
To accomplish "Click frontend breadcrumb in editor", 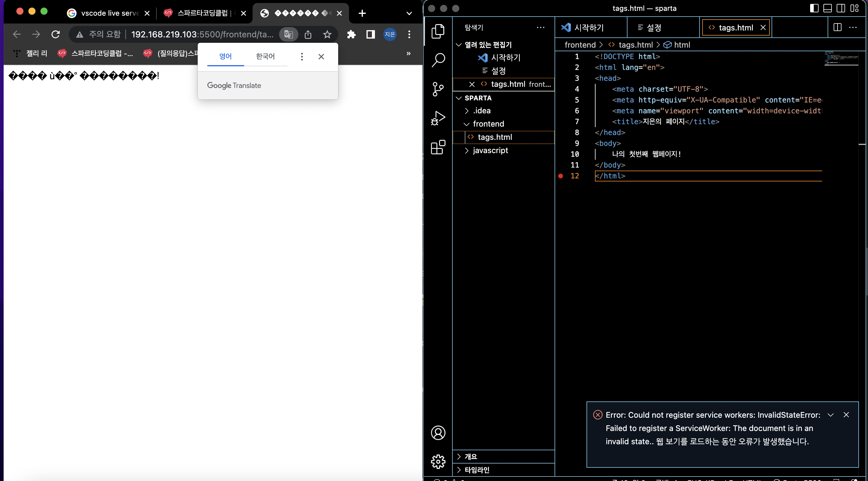I will point(580,45).
